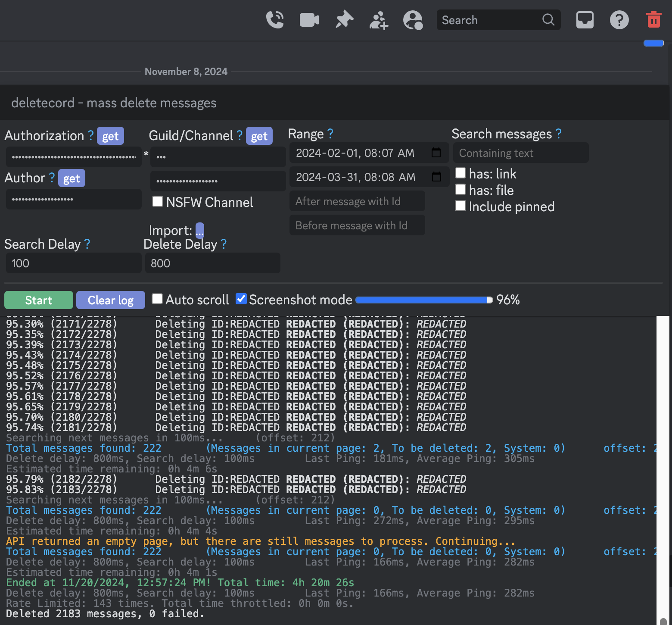
Task: Check the has: link option
Action: (x=460, y=173)
